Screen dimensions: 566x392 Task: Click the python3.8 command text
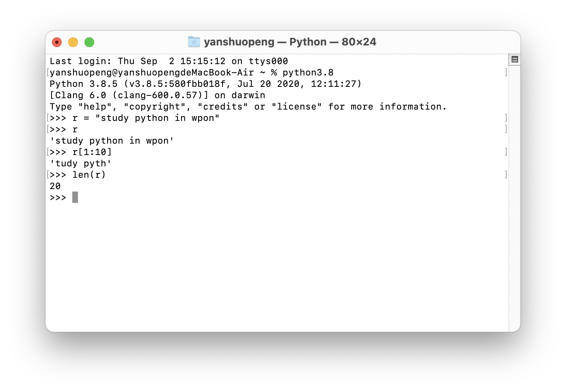(x=308, y=73)
